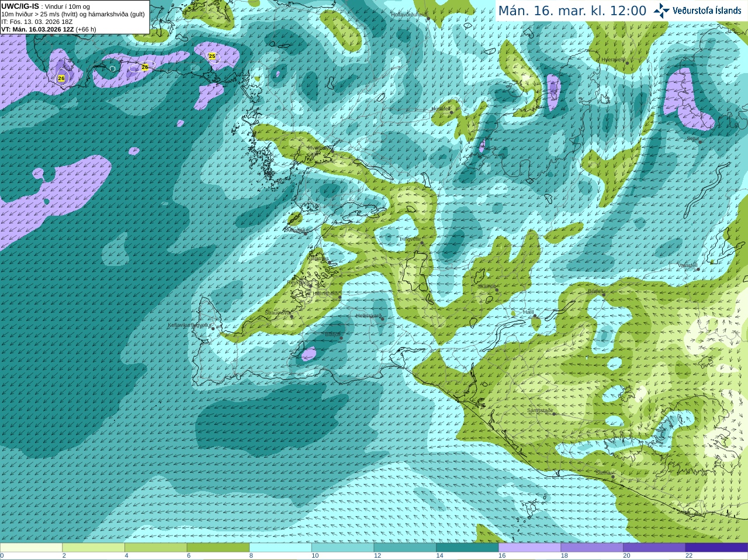748x560 pixels.
Task: Select the Holtavörðuheiði station label
Action: [409, 14]
